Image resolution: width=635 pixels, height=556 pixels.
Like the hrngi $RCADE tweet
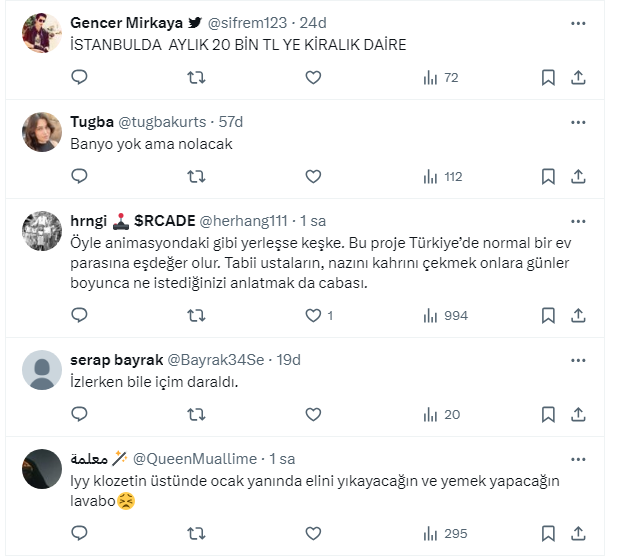pyautogui.click(x=313, y=315)
